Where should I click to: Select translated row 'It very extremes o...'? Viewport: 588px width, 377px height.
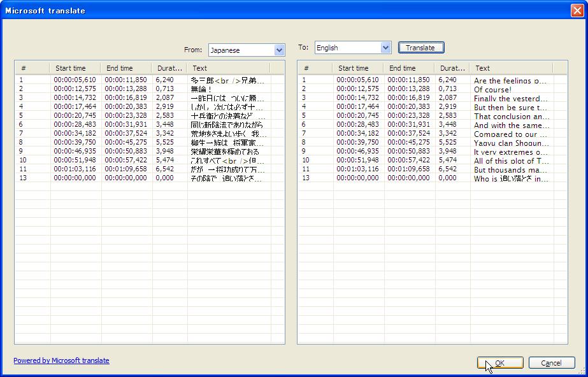tap(512, 152)
